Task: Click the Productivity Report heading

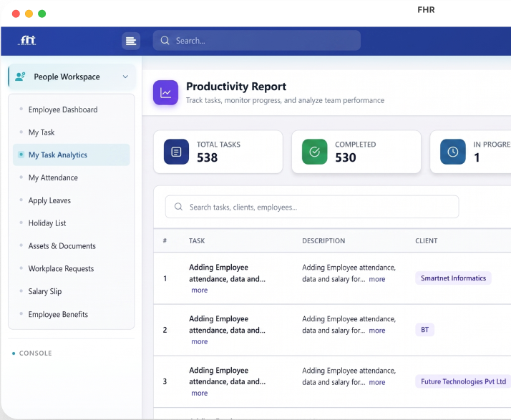Action: click(236, 87)
